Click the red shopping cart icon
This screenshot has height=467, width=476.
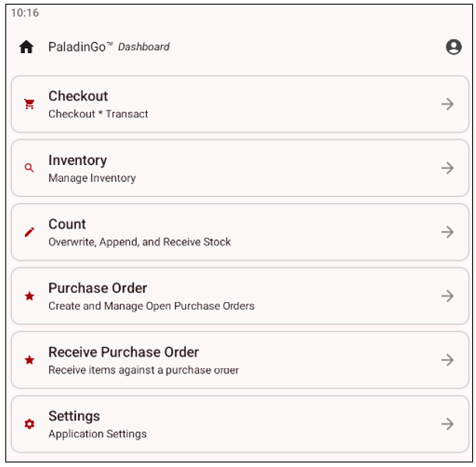[x=30, y=104]
